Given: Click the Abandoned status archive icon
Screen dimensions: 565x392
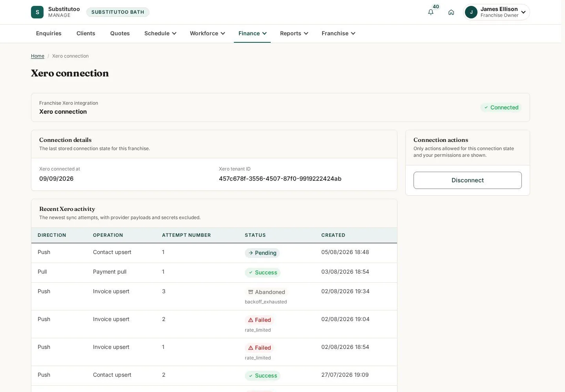Looking at the screenshot, I should [251, 292].
